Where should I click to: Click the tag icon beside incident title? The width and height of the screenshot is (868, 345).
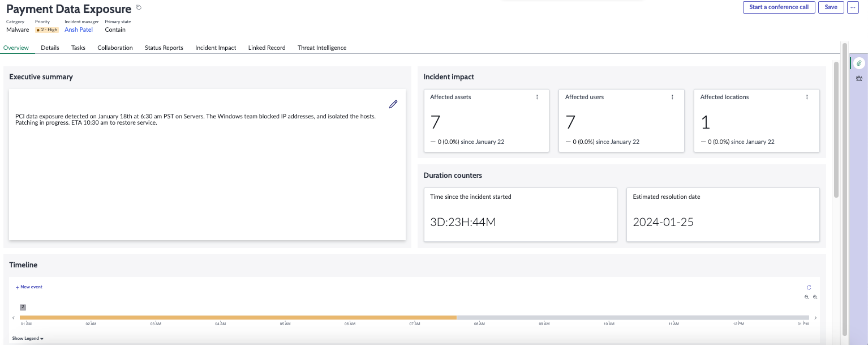pos(139,8)
